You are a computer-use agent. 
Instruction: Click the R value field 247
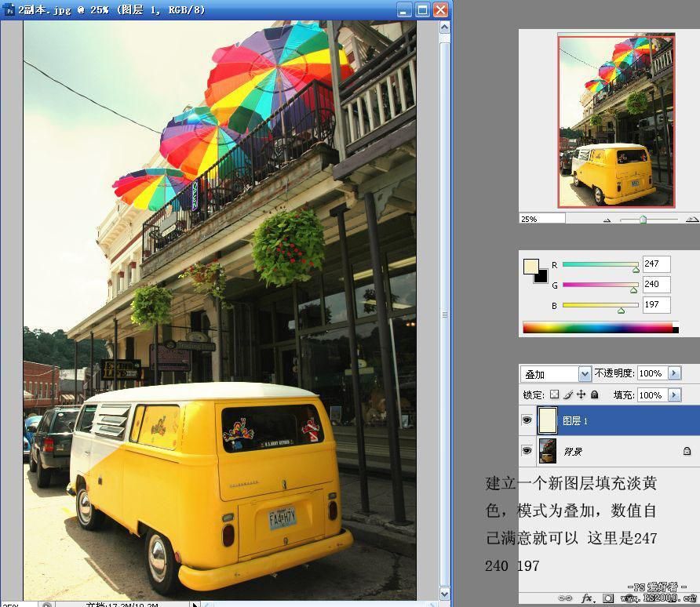click(656, 264)
